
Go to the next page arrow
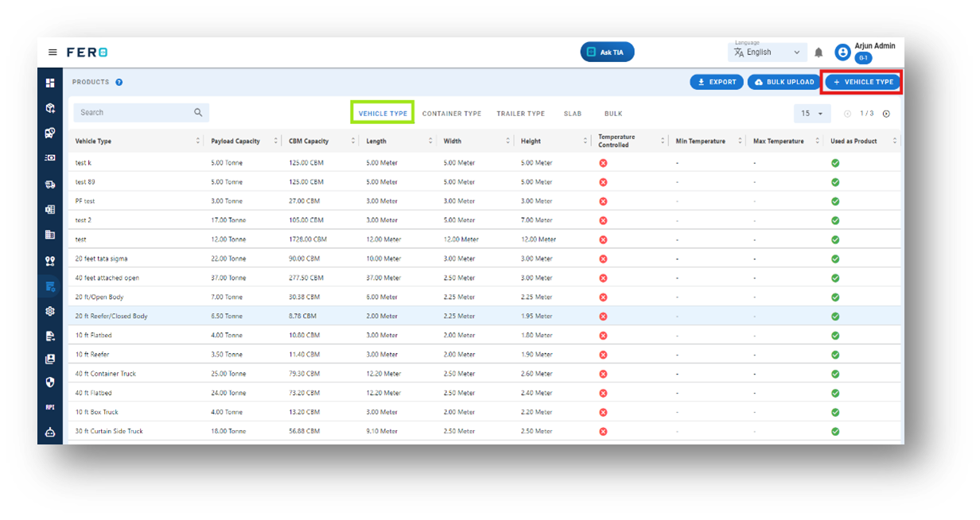click(x=886, y=114)
